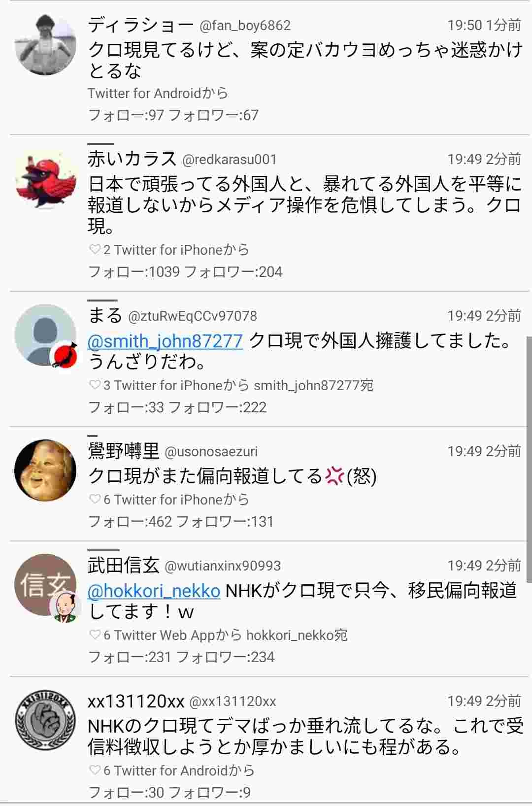Tap samurai badge on 武田信玄 avatar
The height and width of the screenshot is (806, 532).
tap(66, 606)
